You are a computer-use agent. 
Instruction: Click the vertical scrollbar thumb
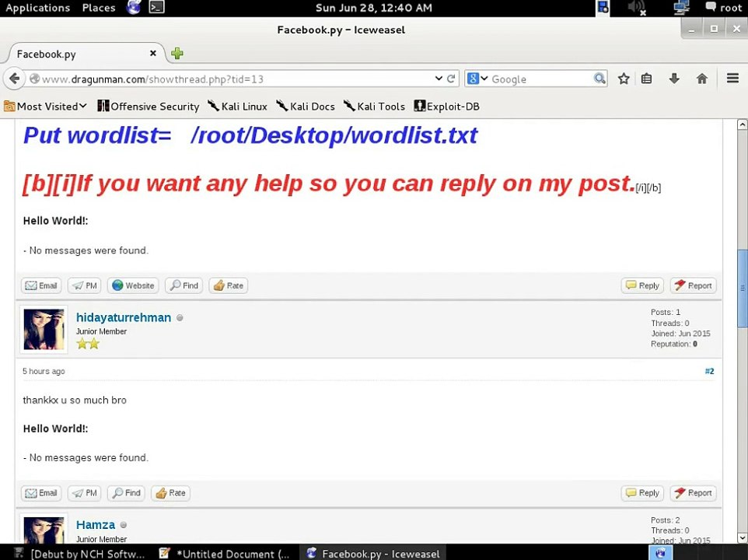(x=743, y=289)
